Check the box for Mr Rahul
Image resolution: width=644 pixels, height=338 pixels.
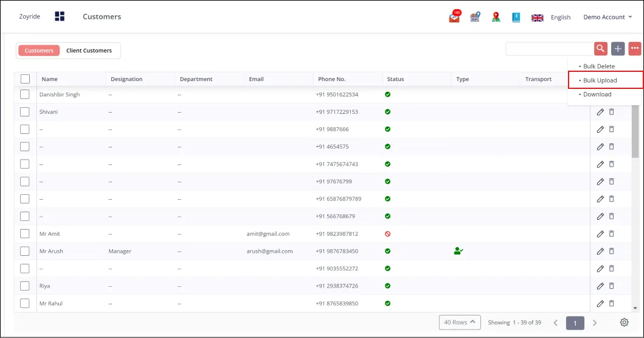click(x=25, y=303)
